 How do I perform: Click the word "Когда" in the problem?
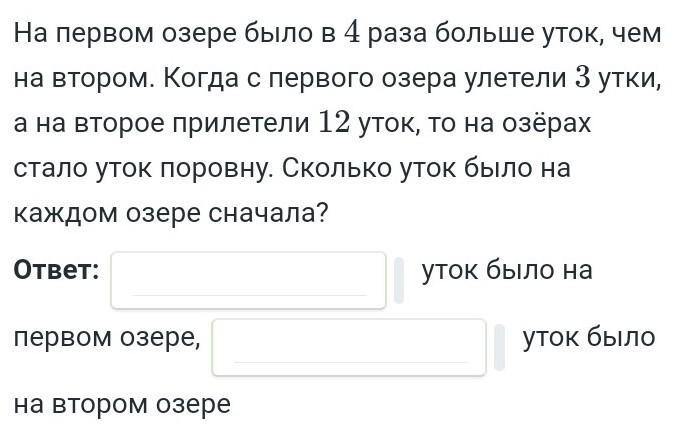(x=201, y=79)
